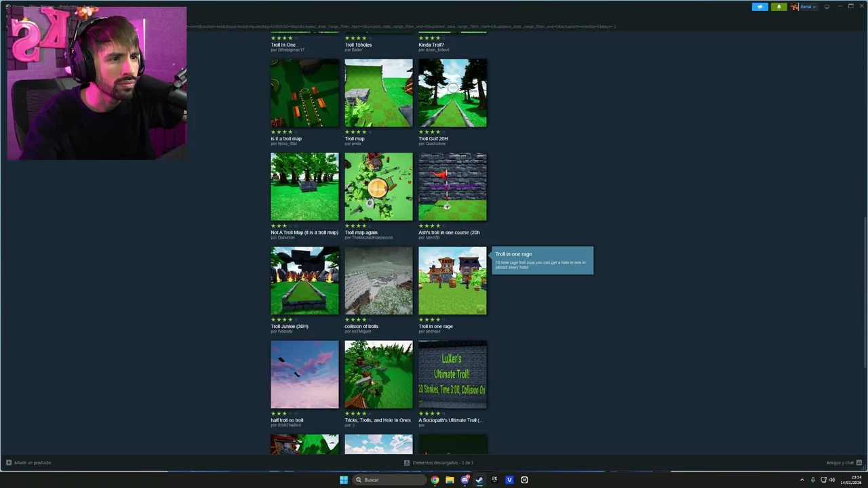The height and width of the screenshot is (488, 868).
Task: Open 'Troll map' by pmda thumbnail
Action: pyautogui.click(x=378, y=93)
